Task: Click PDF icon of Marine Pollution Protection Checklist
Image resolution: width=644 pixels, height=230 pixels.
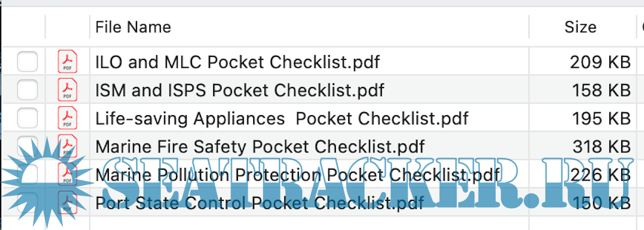Action: pos(67,175)
